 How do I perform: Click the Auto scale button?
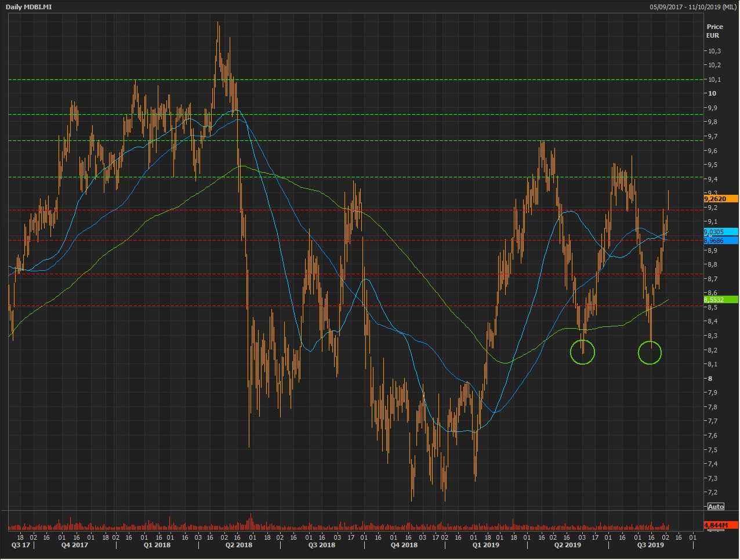click(x=716, y=507)
